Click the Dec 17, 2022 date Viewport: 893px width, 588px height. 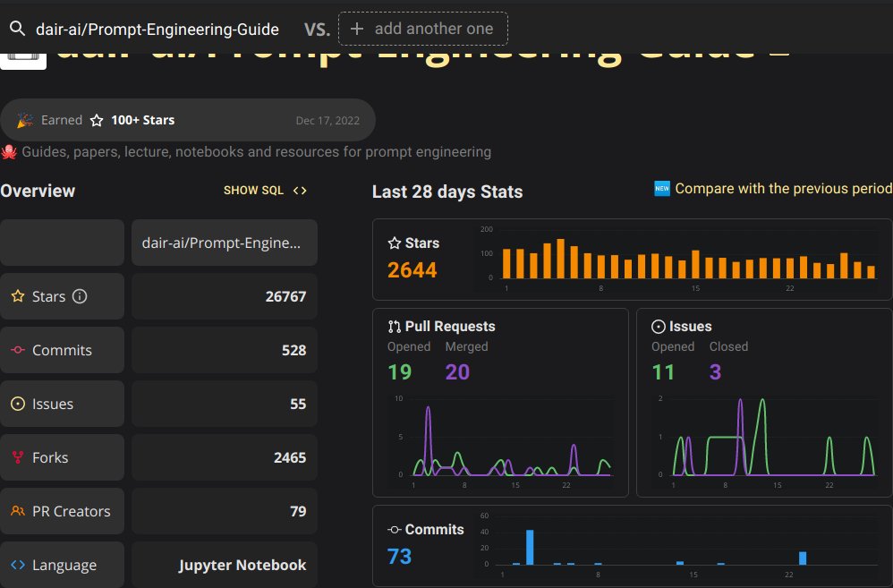tap(327, 121)
